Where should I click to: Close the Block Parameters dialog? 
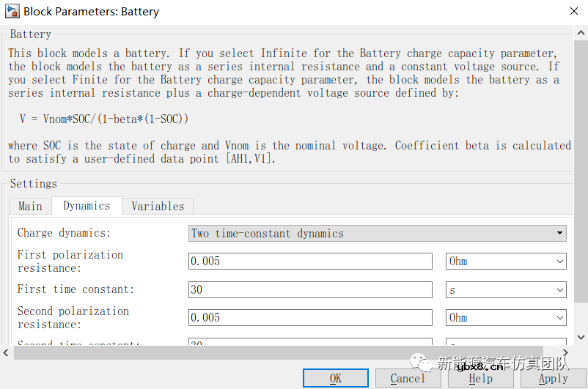click(574, 11)
